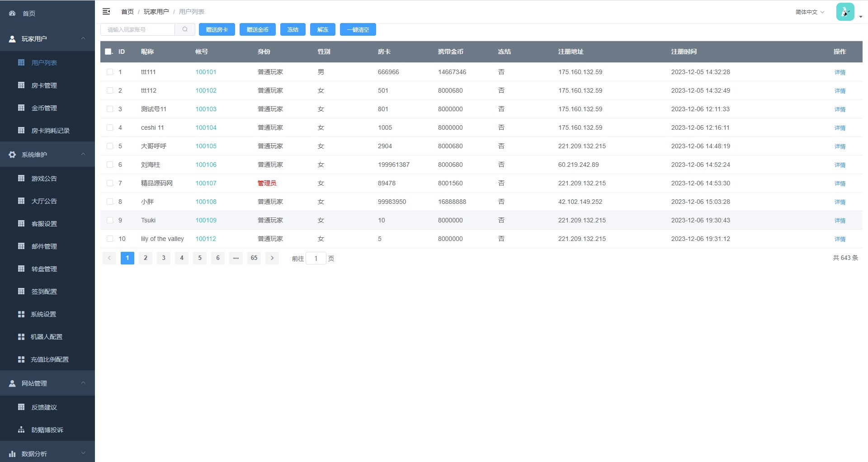Open 游戏公告 in the sidebar menu

click(x=44, y=179)
